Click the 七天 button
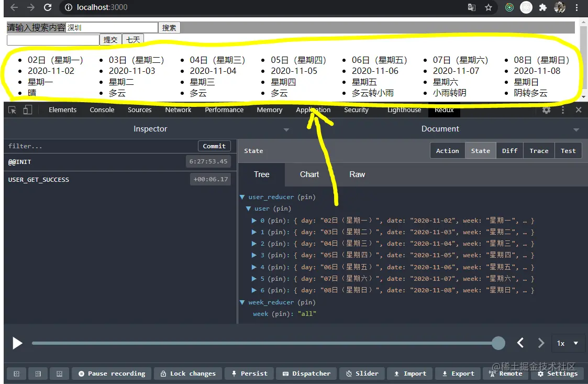Image resolution: width=588 pixels, height=384 pixels. click(133, 39)
